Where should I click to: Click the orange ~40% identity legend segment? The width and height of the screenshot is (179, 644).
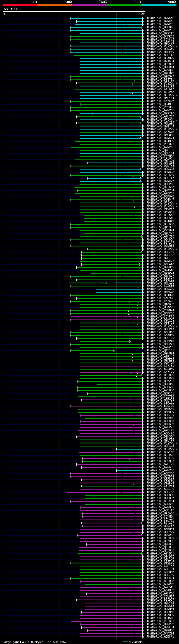(x=55, y=5)
